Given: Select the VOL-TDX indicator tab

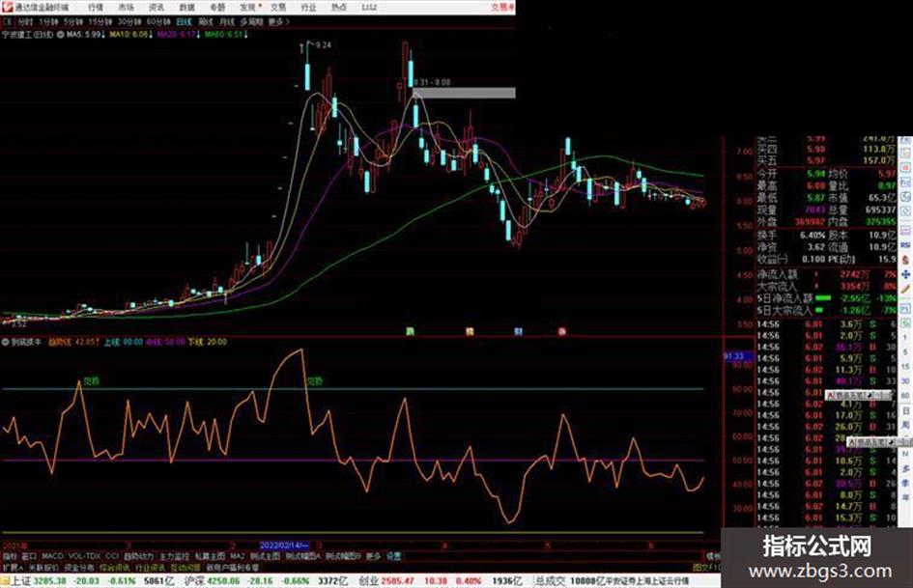Looking at the screenshot, I should [x=84, y=556].
